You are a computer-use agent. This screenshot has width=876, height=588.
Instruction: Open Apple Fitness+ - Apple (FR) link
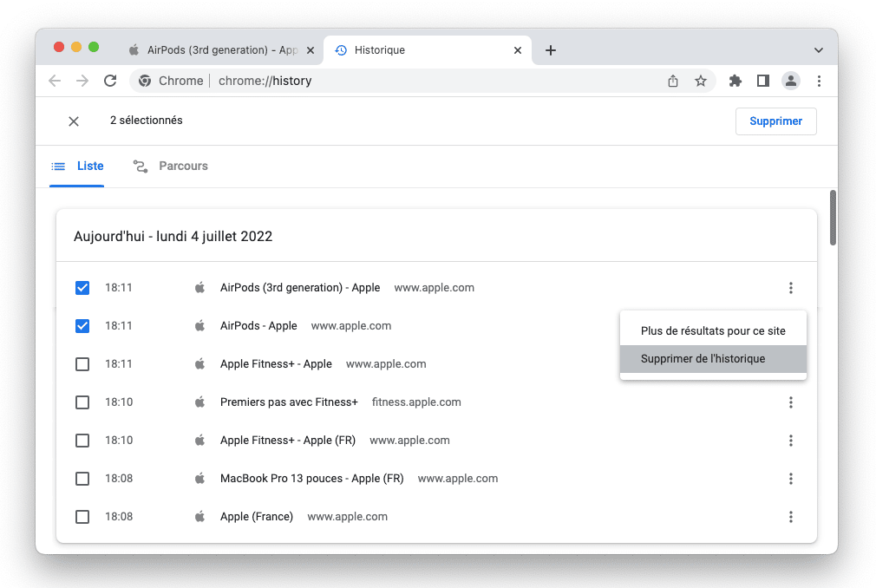click(288, 441)
